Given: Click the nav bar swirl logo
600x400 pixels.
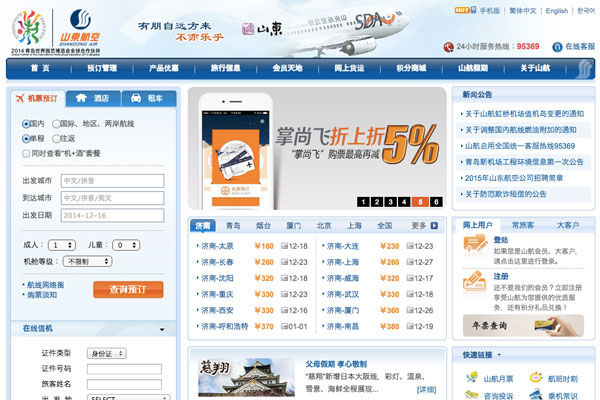Looking at the screenshot, I should (584, 69).
